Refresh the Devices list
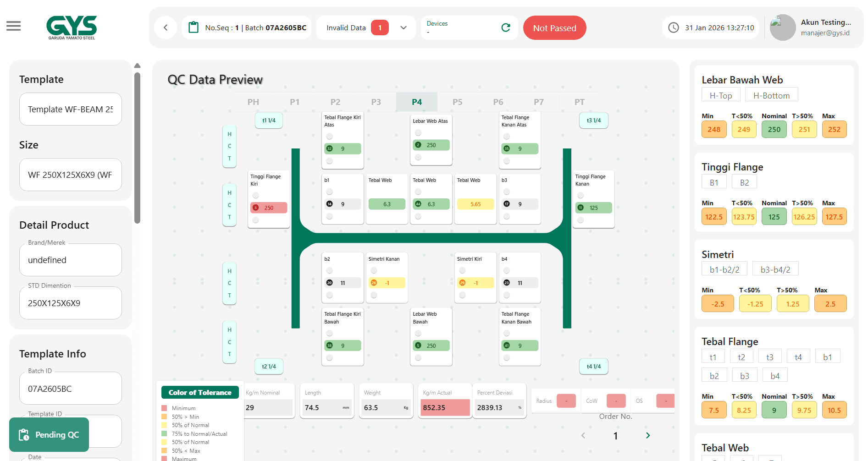This screenshot has height=461, width=868. tap(505, 27)
